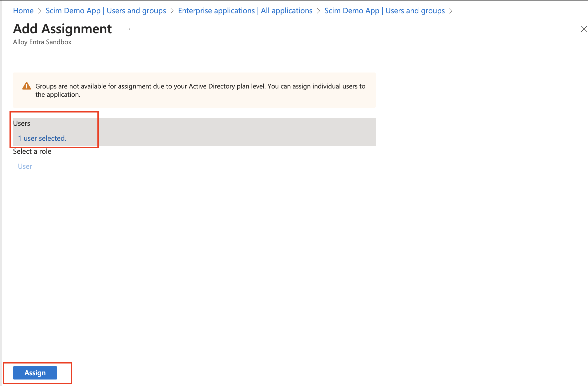Click the chevron right after Home
The height and width of the screenshot is (386, 588).
point(39,11)
